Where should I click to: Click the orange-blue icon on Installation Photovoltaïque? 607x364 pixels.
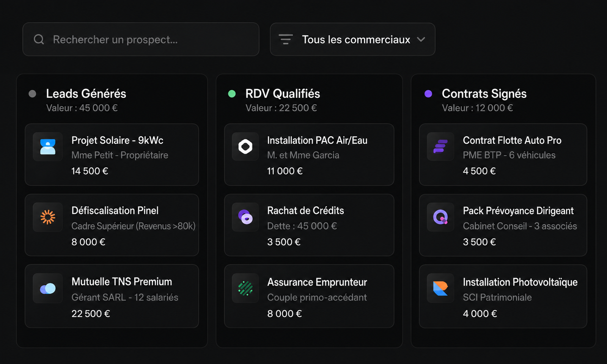coord(440,288)
